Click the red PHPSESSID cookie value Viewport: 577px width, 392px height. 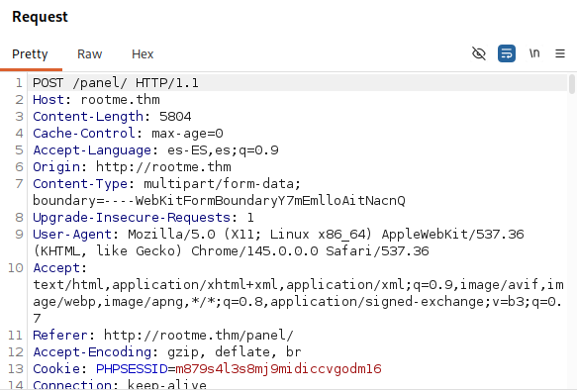(278, 369)
